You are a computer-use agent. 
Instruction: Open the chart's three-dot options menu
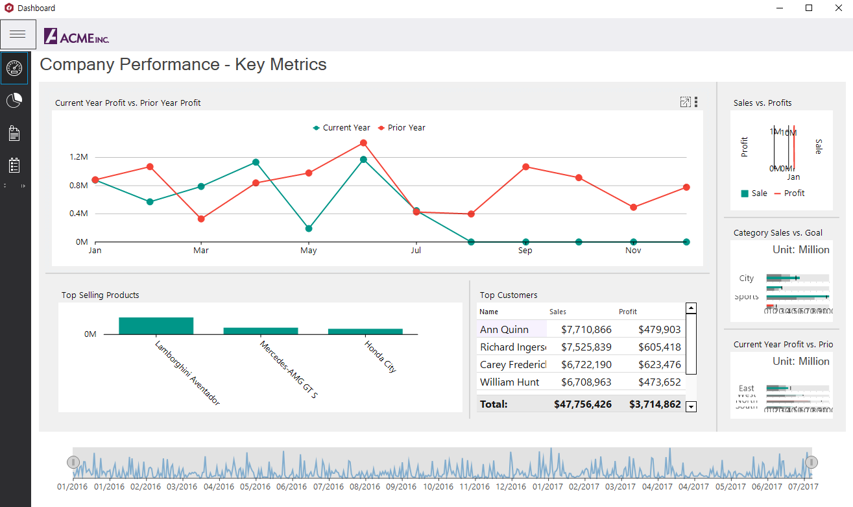(696, 102)
